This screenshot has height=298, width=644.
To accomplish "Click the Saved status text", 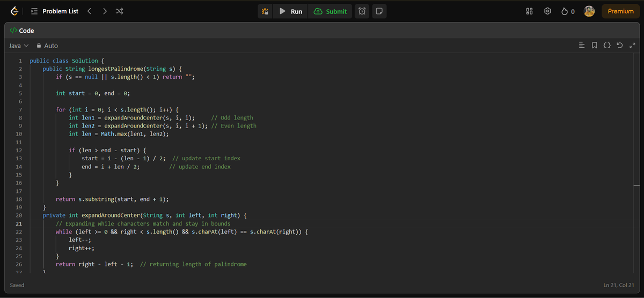I will coord(17,285).
